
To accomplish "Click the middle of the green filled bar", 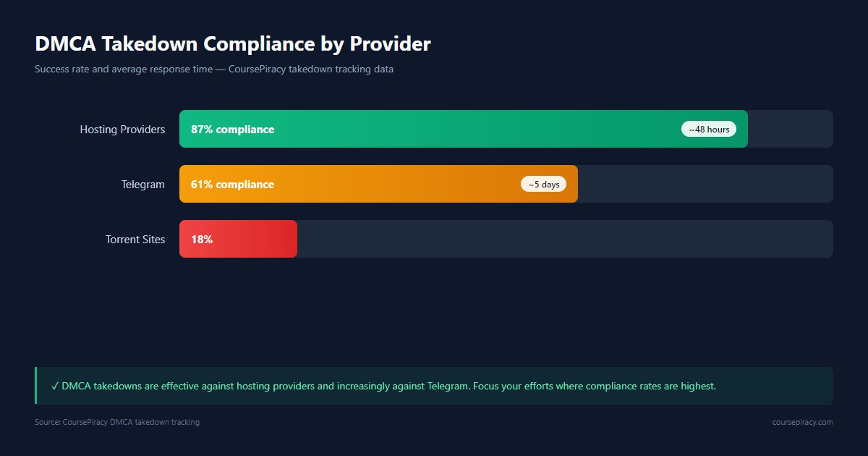I will (463, 130).
